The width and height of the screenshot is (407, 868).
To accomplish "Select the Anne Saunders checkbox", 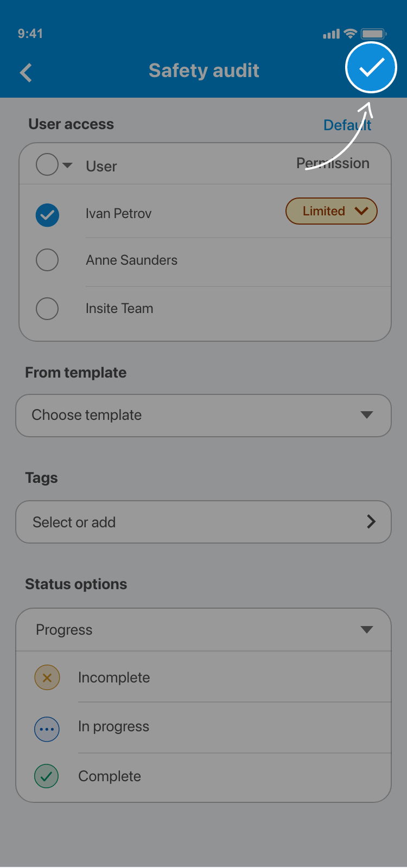I will 47,260.
